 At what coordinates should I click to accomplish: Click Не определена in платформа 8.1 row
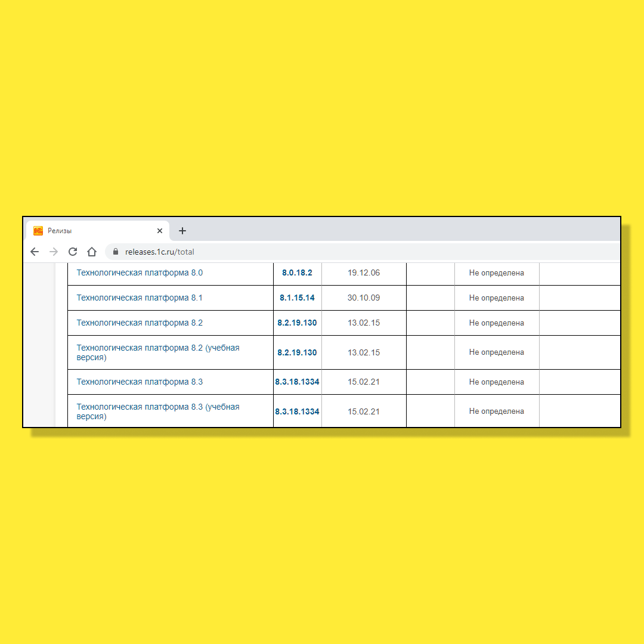496,298
